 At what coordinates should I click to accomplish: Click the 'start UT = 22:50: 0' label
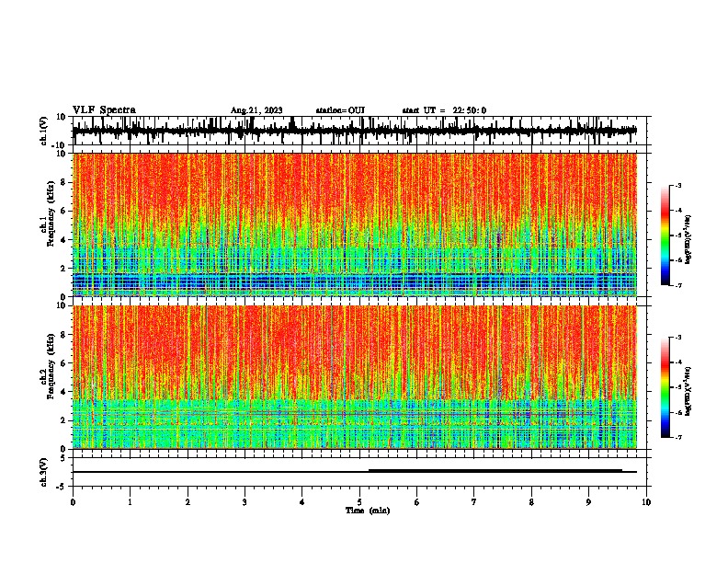coord(444,110)
